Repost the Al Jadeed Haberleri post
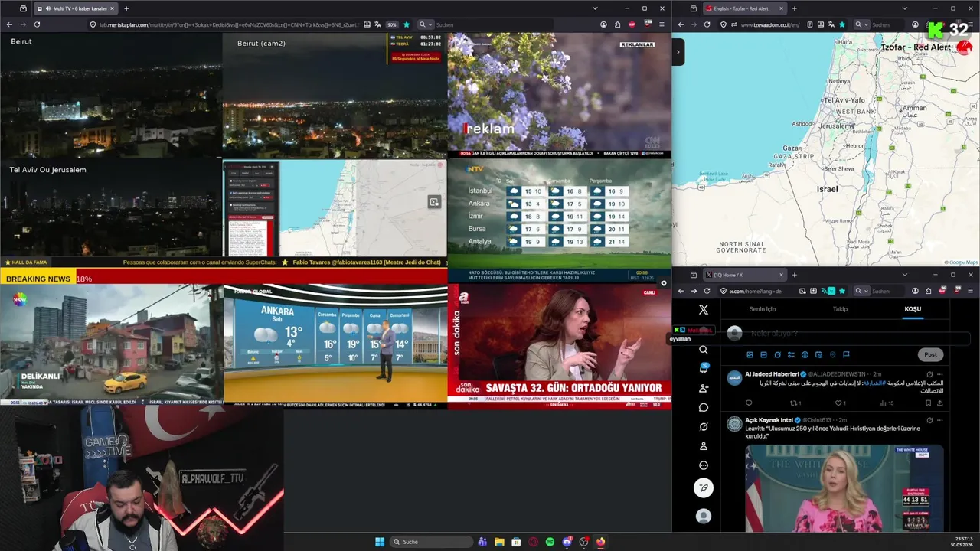 [x=795, y=403]
